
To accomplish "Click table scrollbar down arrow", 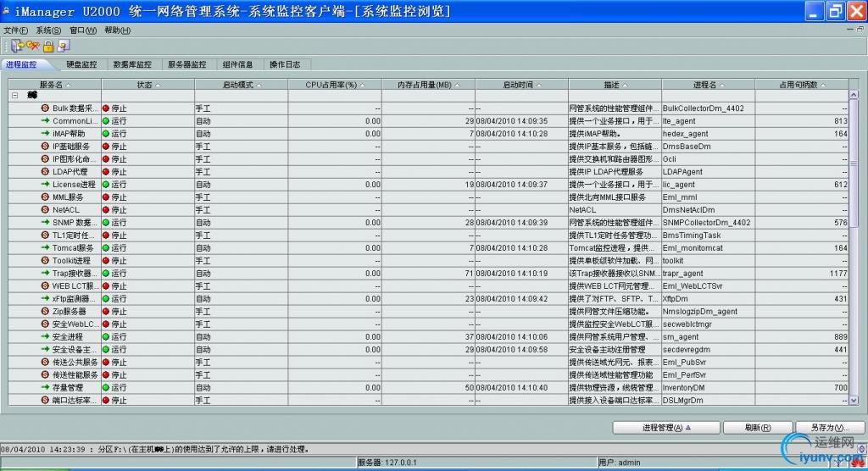I will pyautogui.click(x=854, y=400).
